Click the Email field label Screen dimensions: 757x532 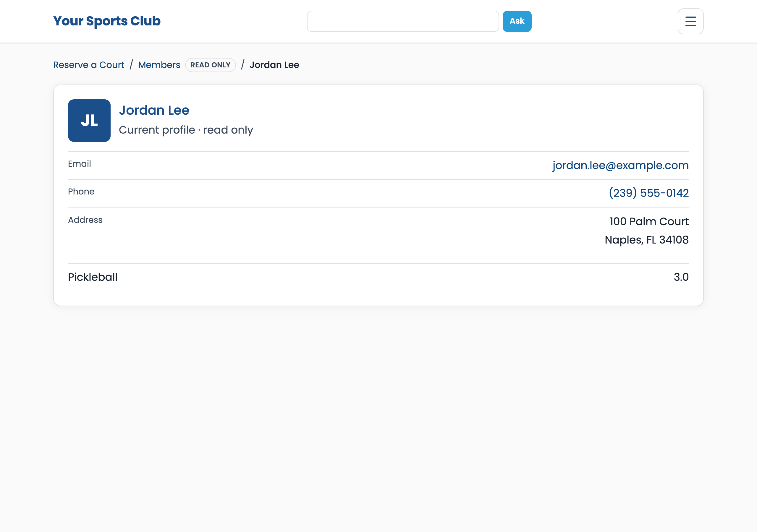[80, 164]
